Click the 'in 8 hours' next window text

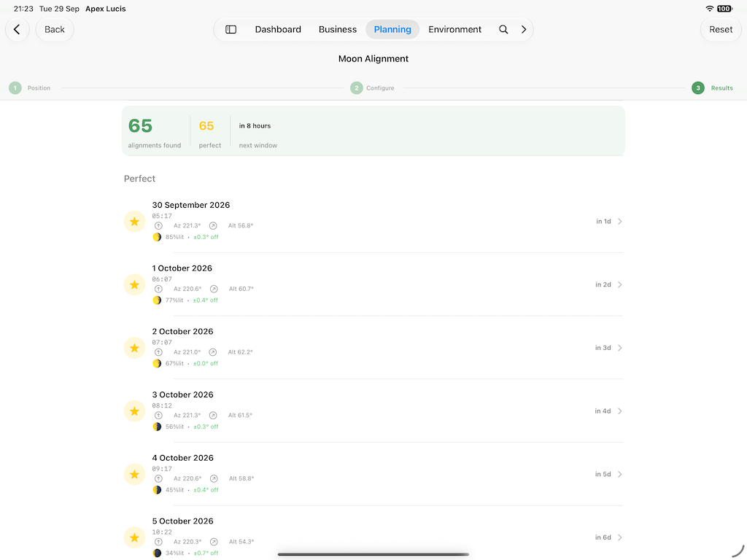point(255,125)
